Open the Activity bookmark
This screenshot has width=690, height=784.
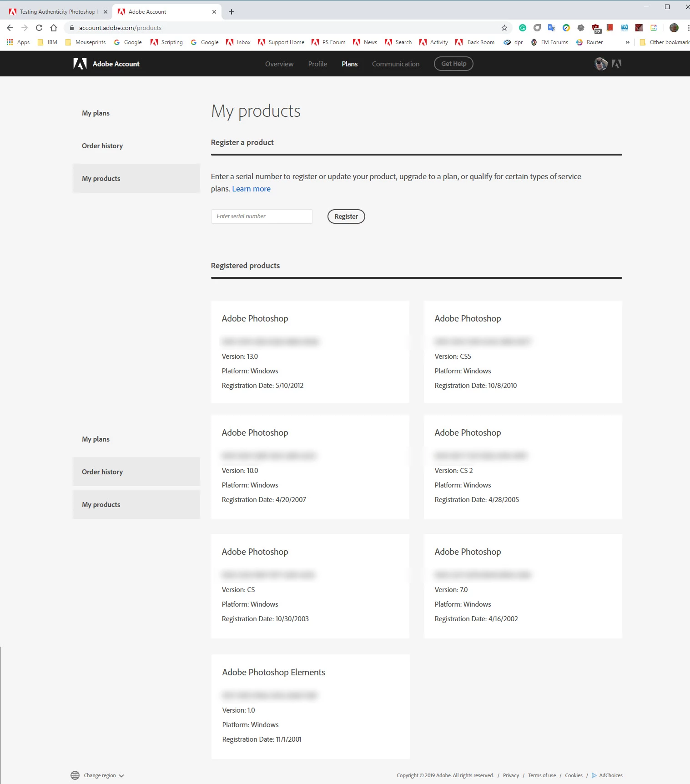click(434, 42)
